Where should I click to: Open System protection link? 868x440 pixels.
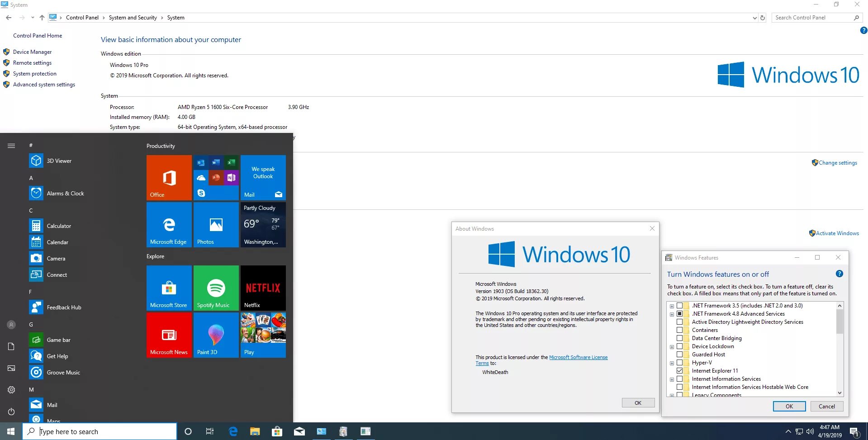(35, 74)
